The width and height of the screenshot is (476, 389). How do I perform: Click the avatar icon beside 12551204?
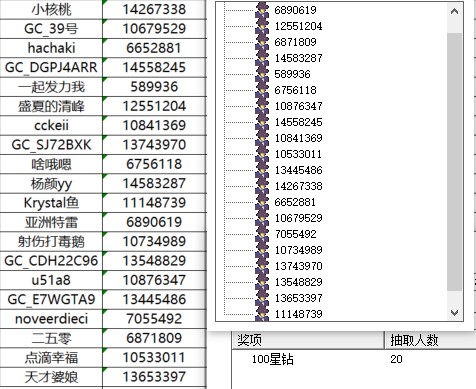click(x=262, y=26)
